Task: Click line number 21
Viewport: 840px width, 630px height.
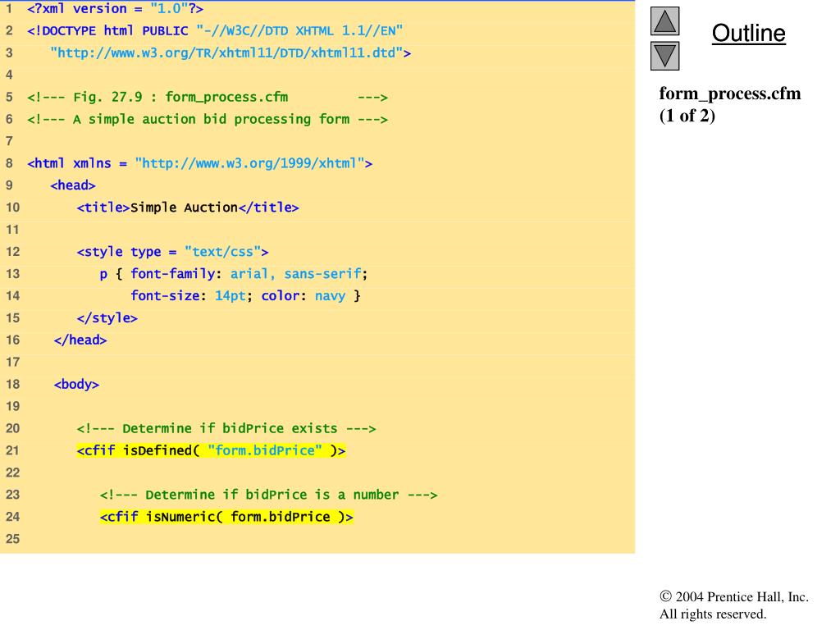Action: click(x=13, y=450)
